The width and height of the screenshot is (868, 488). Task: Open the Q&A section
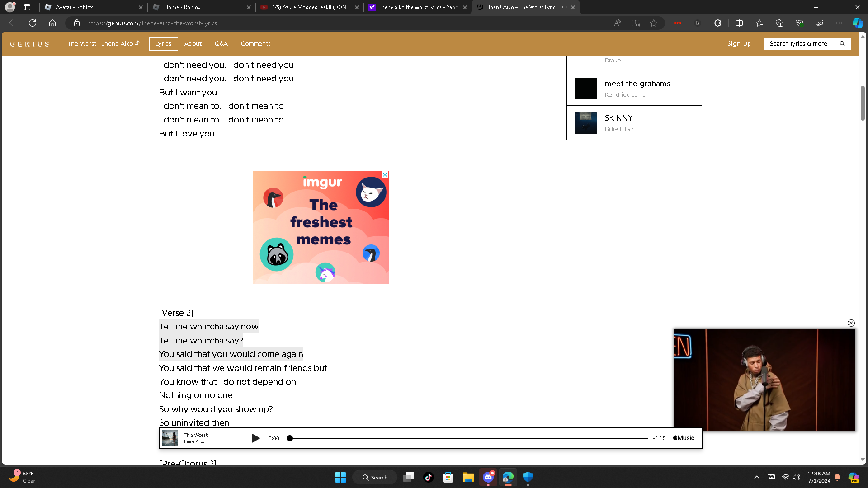(221, 44)
